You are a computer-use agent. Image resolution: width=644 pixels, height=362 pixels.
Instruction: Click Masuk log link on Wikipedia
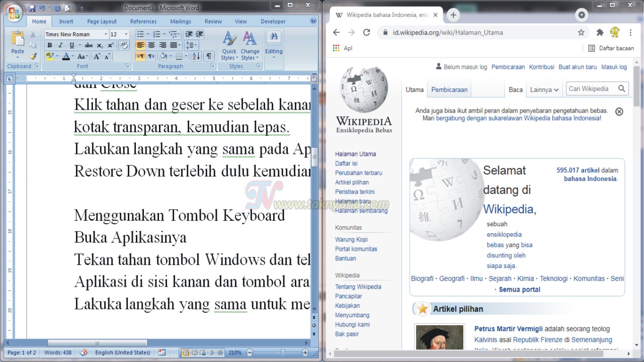(614, 67)
